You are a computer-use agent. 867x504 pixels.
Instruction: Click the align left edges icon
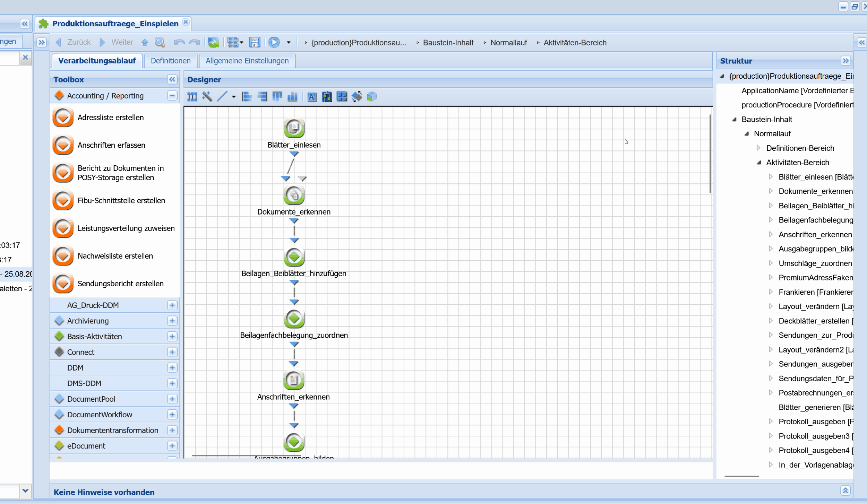click(x=247, y=96)
